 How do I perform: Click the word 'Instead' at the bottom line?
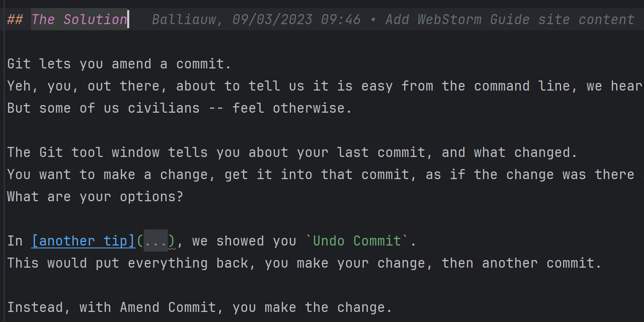pyautogui.click(x=35, y=307)
